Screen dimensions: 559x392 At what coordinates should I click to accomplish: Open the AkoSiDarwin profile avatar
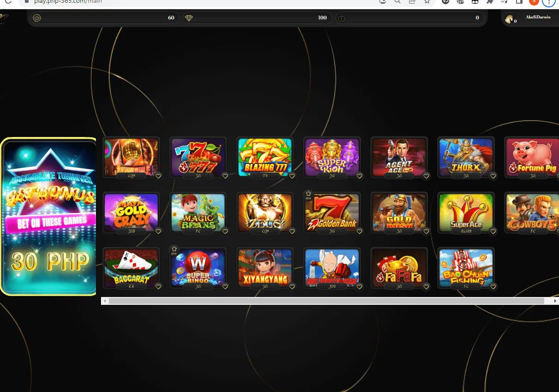click(509, 18)
